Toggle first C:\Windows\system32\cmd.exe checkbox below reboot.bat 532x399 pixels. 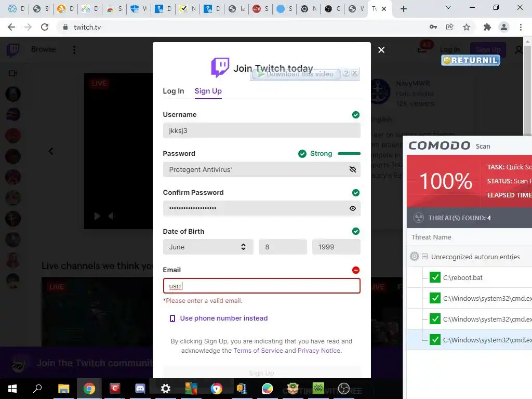(435, 298)
